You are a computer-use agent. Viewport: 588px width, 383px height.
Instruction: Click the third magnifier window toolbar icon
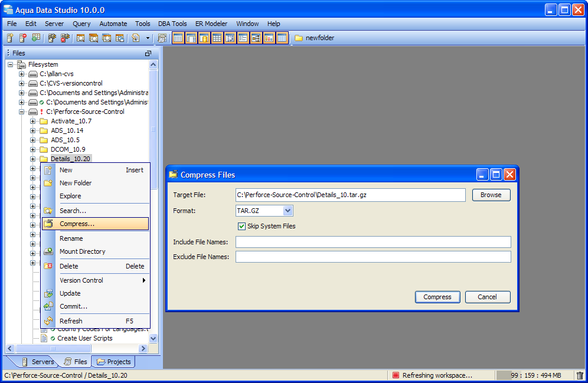106,38
